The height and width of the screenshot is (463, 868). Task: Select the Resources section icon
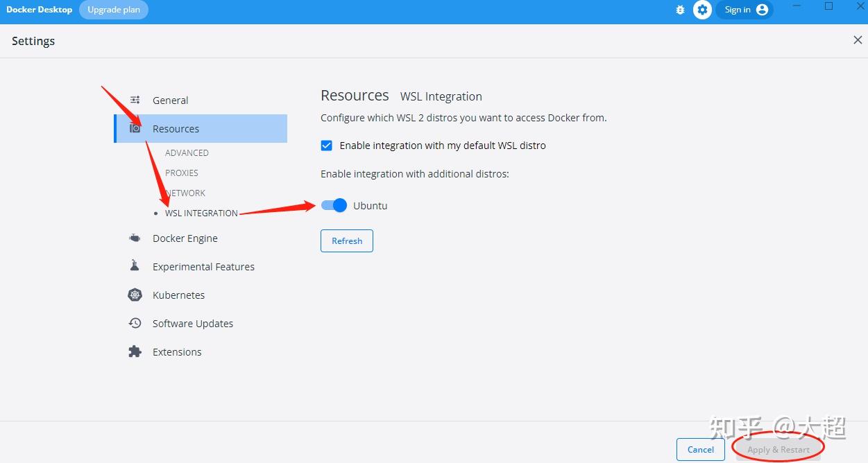pos(135,128)
